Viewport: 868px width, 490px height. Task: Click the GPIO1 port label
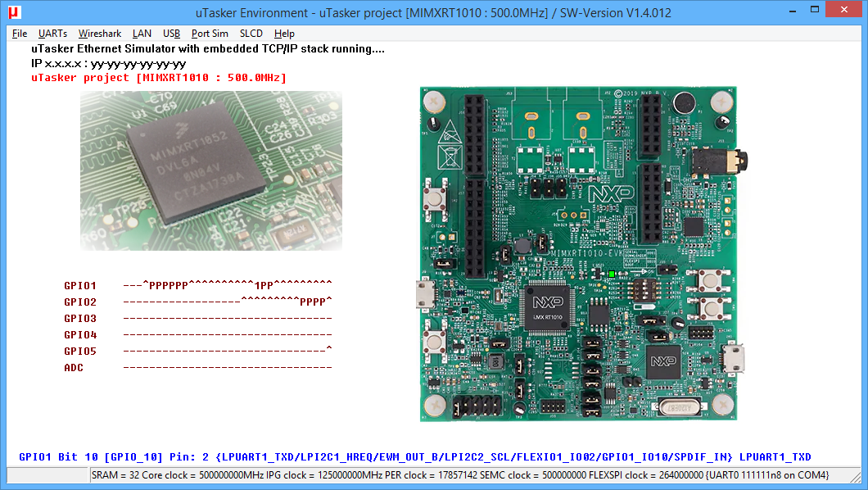pyautogui.click(x=80, y=286)
